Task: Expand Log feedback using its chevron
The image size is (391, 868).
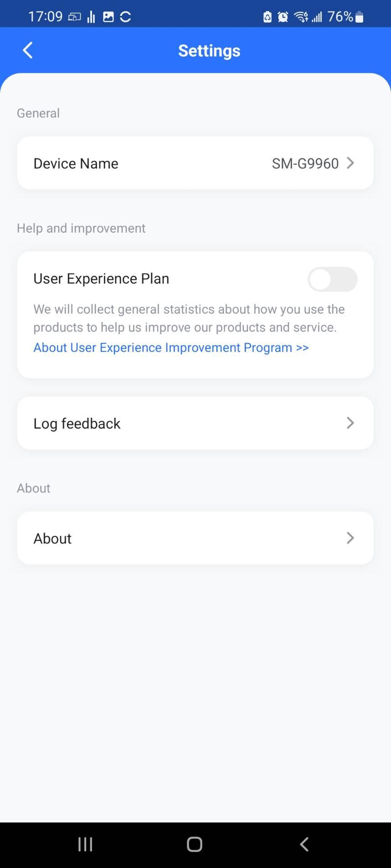Action: click(x=350, y=423)
